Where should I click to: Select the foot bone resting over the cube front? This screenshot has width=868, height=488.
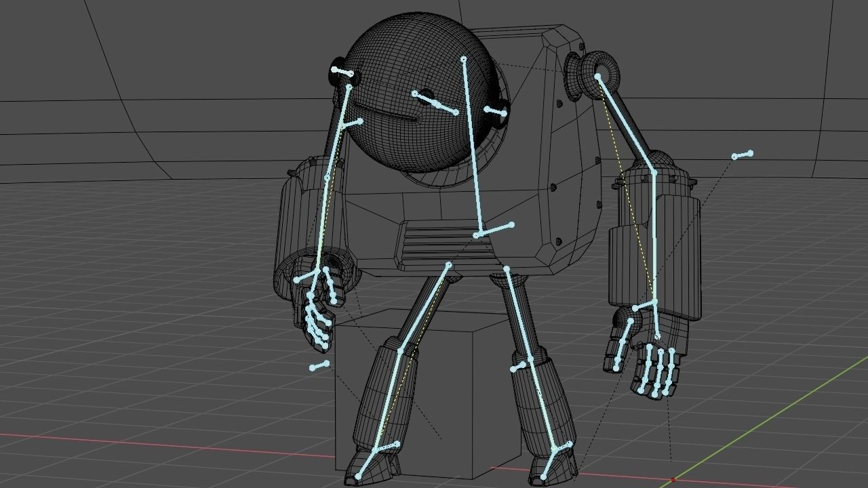click(366, 464)
